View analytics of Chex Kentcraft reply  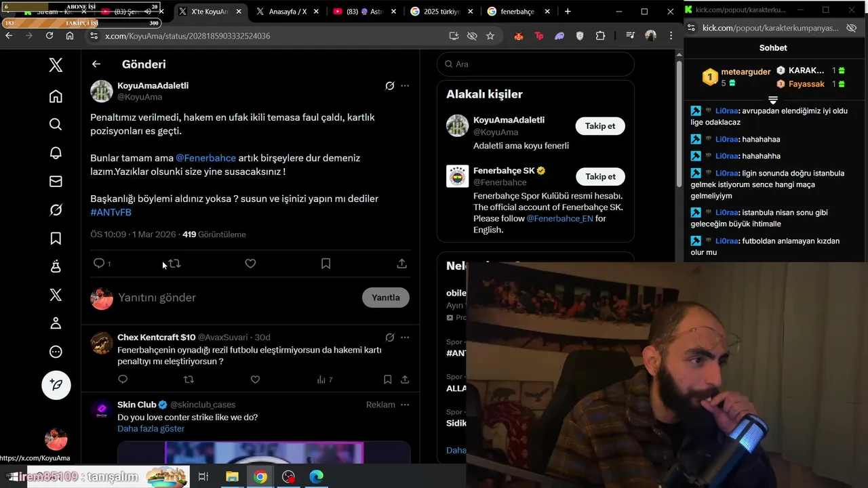325,380
